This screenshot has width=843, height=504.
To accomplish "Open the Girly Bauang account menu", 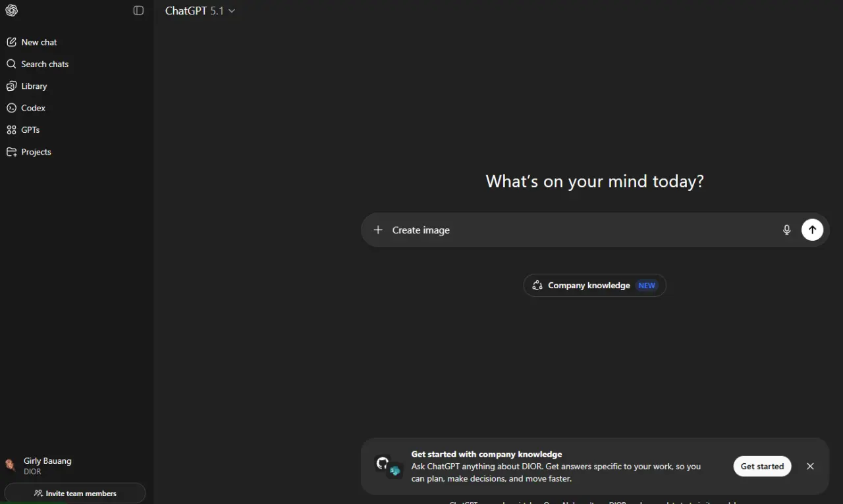I will [x=75, y=466].
